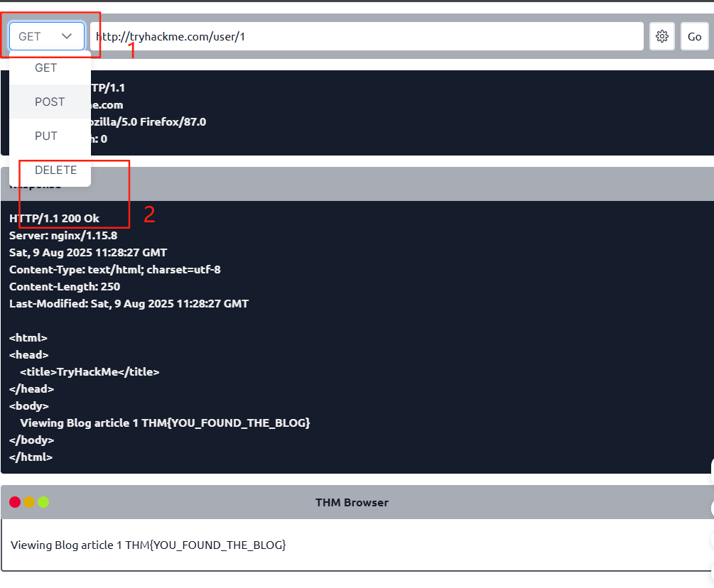This screenshot has height=588, width=714.
Task: Click the rendered flag text in THM Browser
Action: [x=205, y=545]
